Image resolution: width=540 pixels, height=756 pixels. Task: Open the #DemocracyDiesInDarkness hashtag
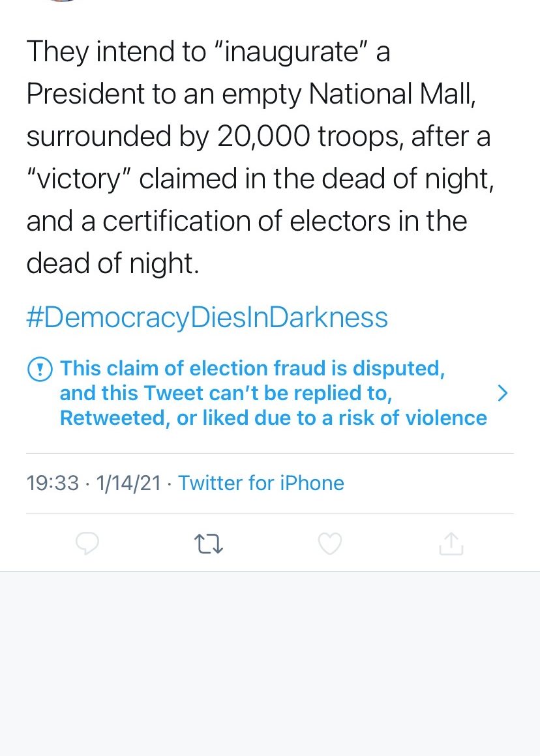[x=207, y=317]
